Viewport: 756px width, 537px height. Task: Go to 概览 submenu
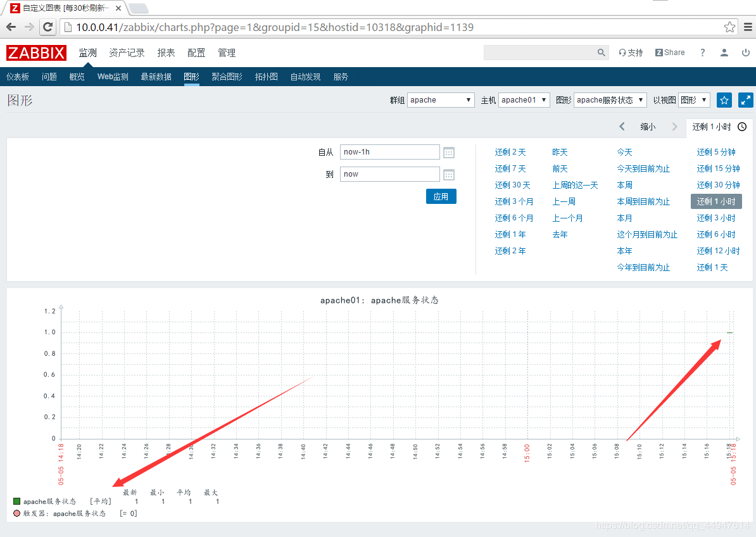click(77, 77)
